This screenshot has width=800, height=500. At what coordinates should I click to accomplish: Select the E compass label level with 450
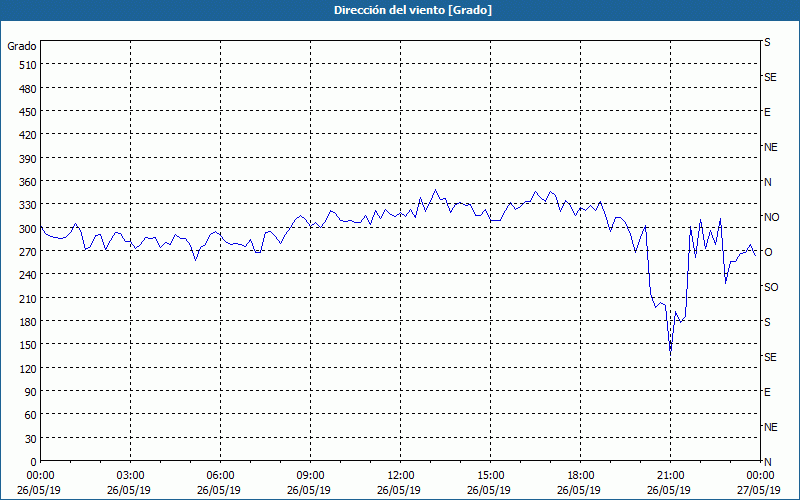767,112
